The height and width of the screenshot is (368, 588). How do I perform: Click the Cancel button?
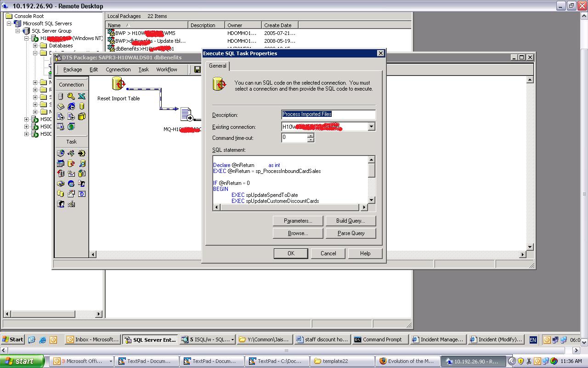[328, 253]
